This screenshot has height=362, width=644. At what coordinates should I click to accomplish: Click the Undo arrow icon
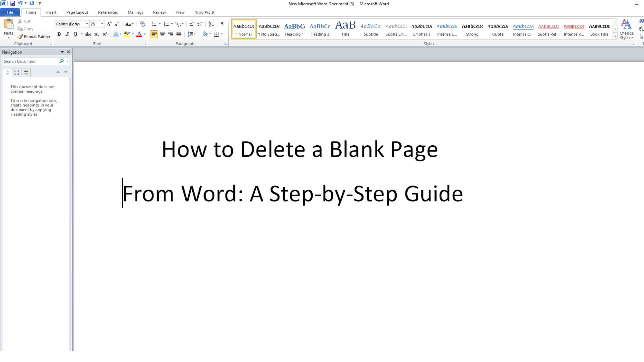coord(20,3)
